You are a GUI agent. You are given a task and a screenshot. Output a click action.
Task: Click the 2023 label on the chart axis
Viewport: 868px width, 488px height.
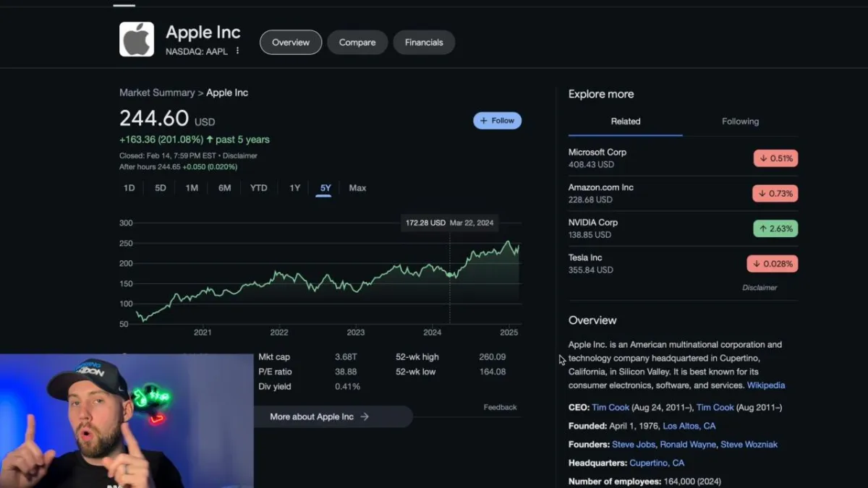(x=356, y=333)
